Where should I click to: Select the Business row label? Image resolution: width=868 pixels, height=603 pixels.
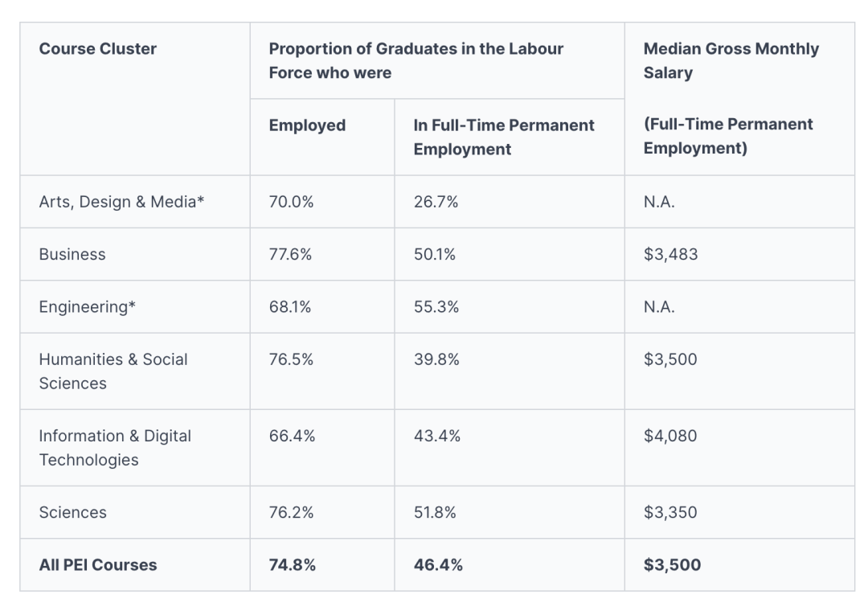click(x=72, y=254)
